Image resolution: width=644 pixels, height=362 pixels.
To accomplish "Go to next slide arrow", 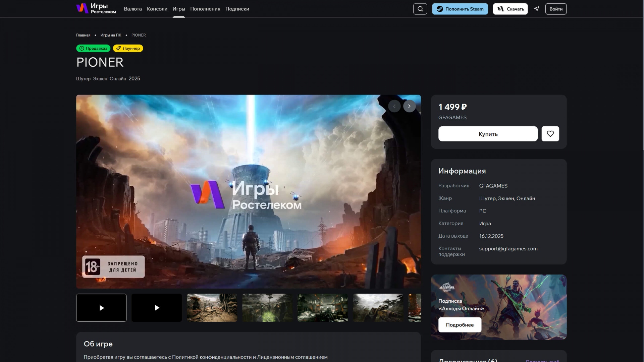I will coord(409,106).
